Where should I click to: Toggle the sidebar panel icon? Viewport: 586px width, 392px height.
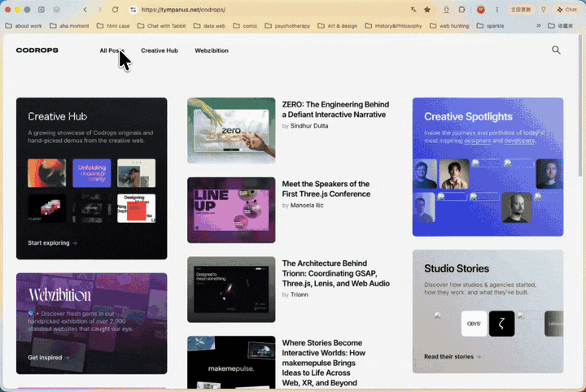(42, 10)
